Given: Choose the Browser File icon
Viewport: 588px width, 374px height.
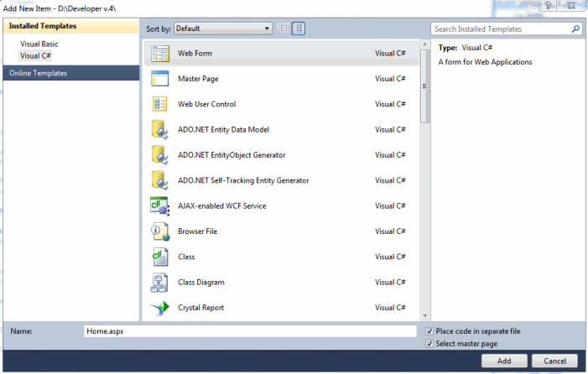Looking at the screenshot, I should point(160,231).
